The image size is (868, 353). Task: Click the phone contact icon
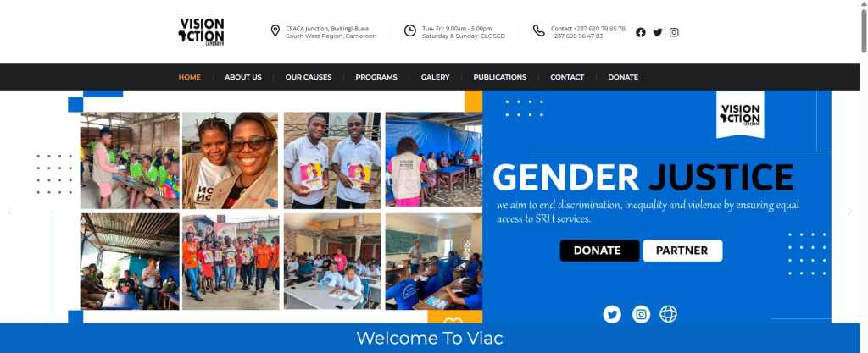(x=538, y=30)
